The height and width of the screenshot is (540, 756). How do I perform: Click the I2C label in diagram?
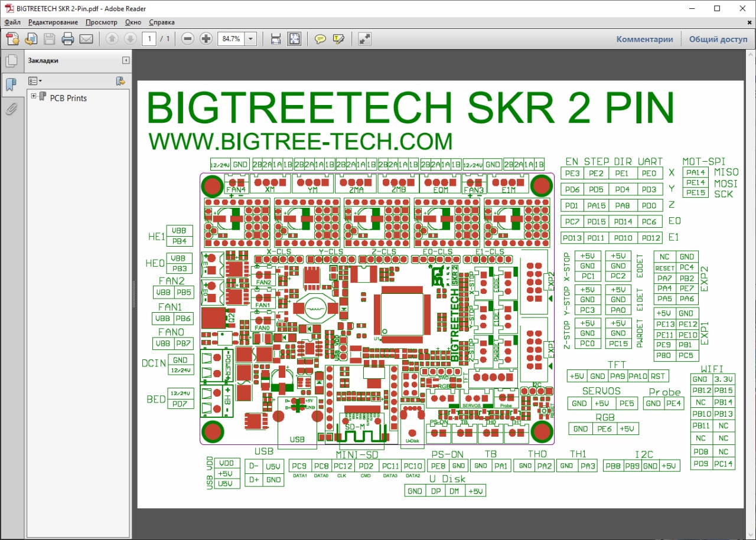(x=644, y=454)
